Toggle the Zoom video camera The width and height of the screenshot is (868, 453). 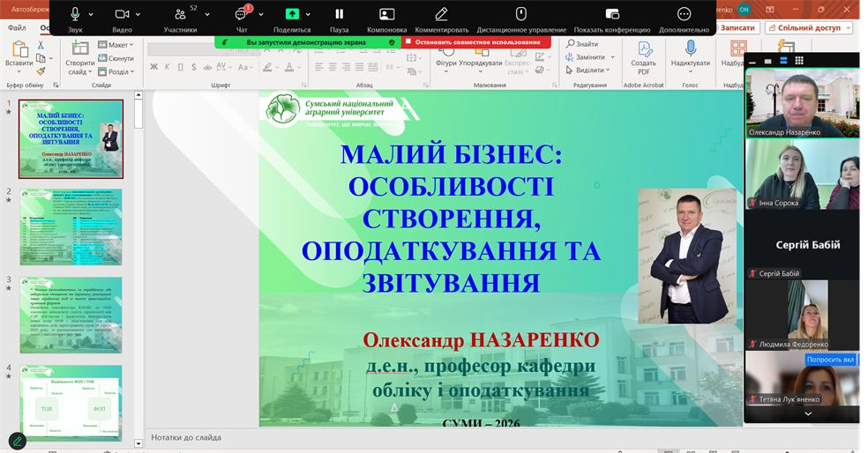122,14
